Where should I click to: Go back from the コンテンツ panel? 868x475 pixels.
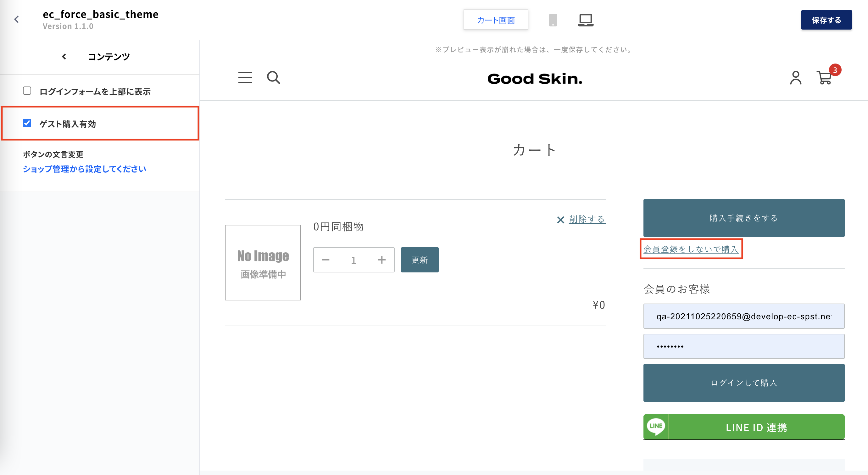click(x=64, y=57)
